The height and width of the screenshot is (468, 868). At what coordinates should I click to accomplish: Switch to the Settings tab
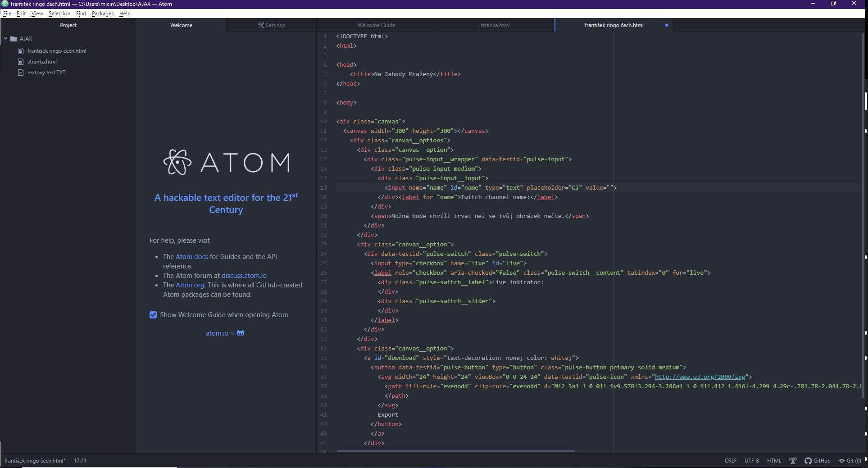coord(271,25)
